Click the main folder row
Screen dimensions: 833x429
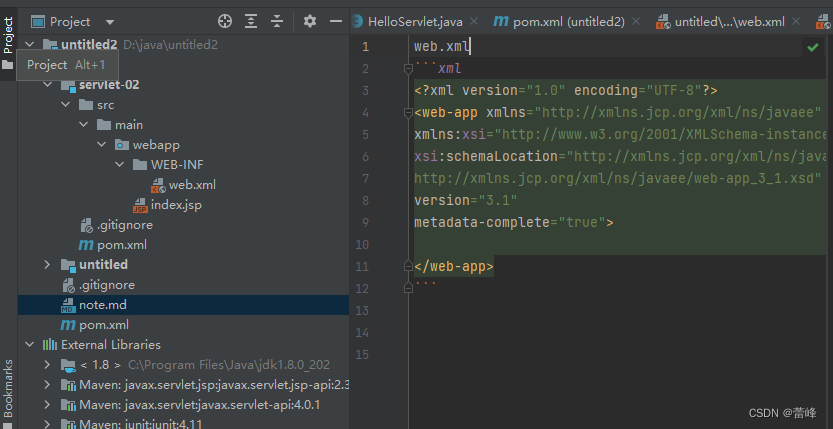[x=183, y=125]
